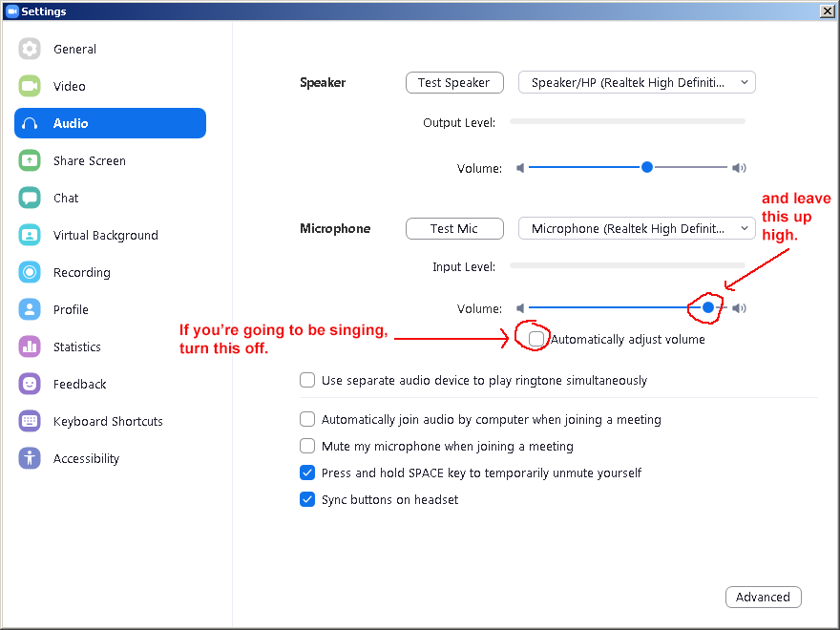Select the Chat bubble icon
This screenshot has height=630, width=840.
(x=30, y=198)
